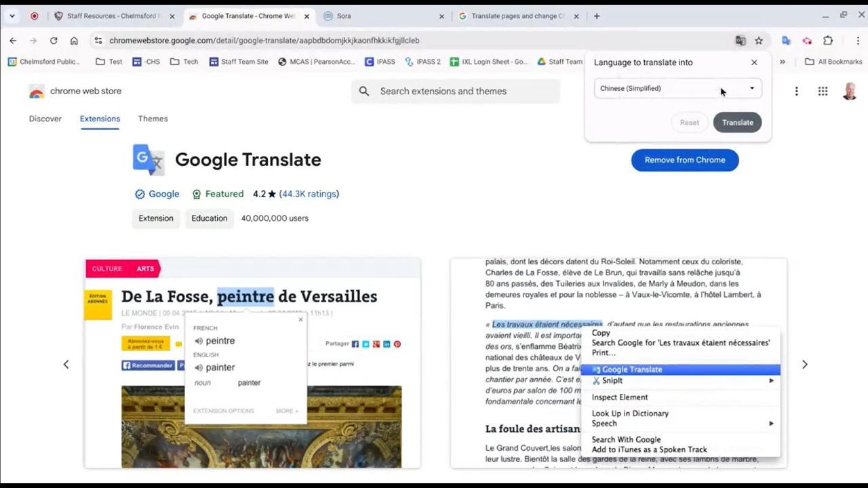868x488 pixels.
Task: Click the Search extensions and themes field
Action: pyautogui.click(x=456, y=91)
